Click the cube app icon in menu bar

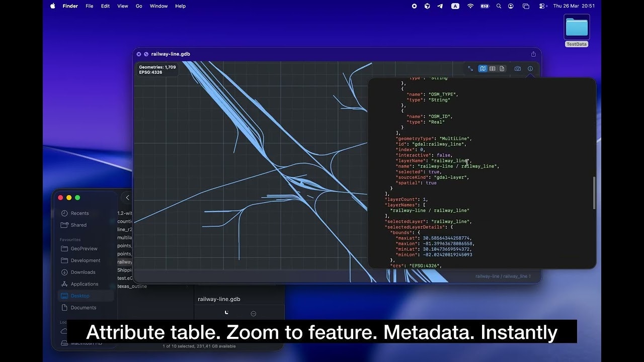[x=427, y=6]
